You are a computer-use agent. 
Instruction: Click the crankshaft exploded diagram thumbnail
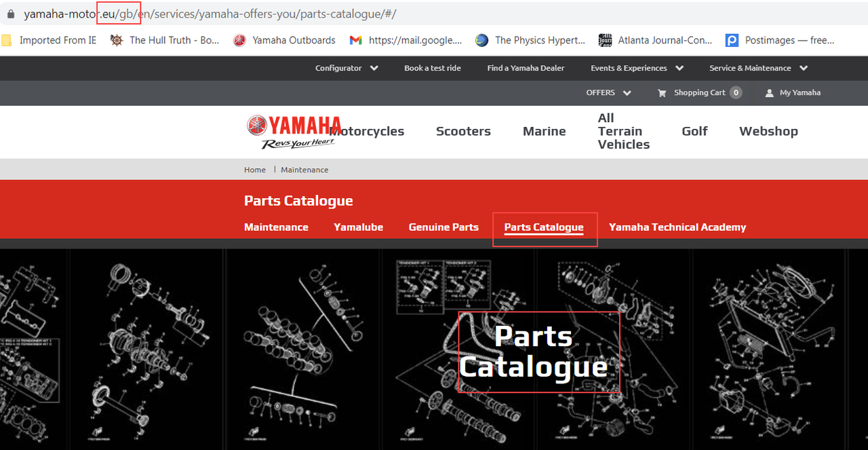[x=148, y=350]
